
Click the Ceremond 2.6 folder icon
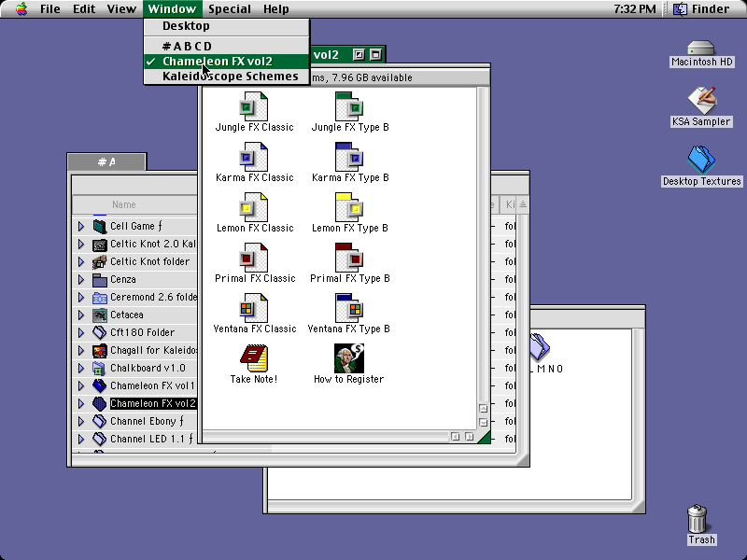[x=100, y=297]
